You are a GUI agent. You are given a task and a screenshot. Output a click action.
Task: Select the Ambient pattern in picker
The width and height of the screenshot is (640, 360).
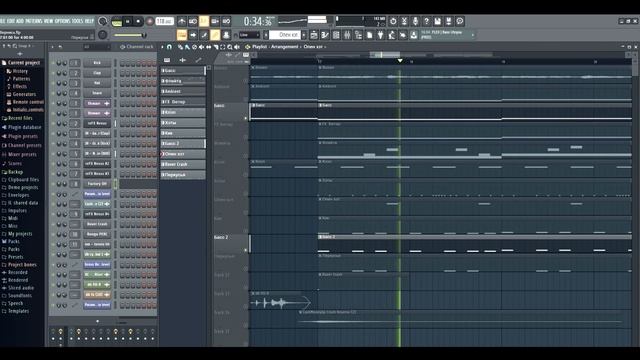coord(183,91)
